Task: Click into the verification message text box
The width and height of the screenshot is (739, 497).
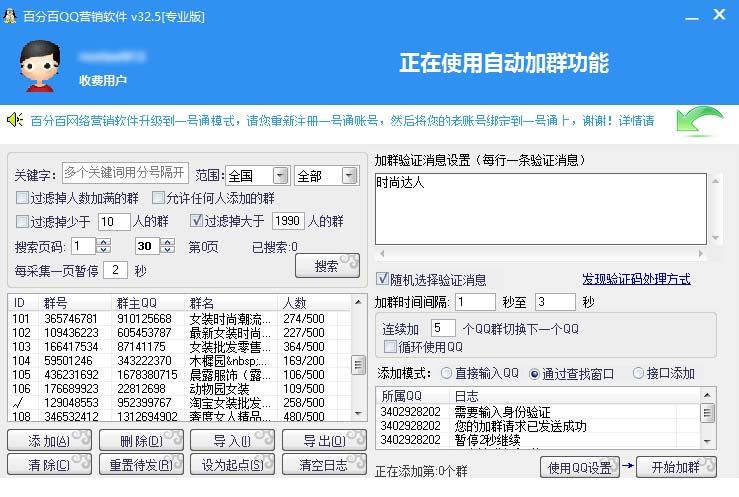Action: pyautogui.click(x=541, y=209)
